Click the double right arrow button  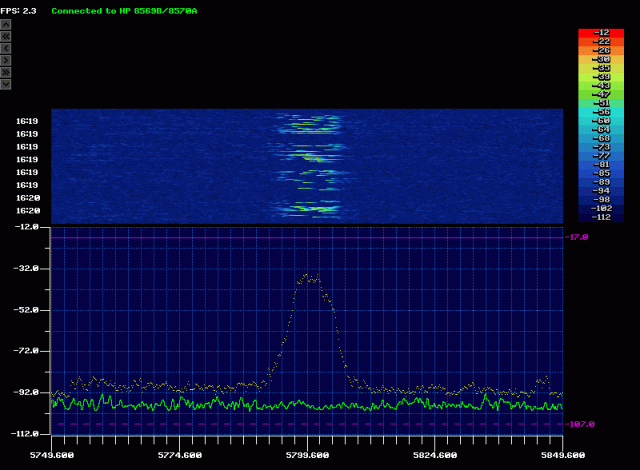pyautogui.click(x=6, y=72)
